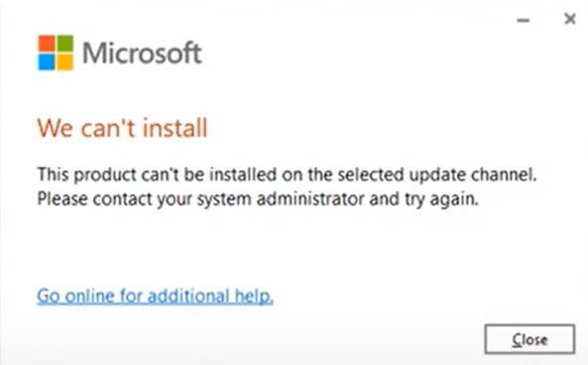
Task: Click the Close button at dialog bottom
Action: 529,339
